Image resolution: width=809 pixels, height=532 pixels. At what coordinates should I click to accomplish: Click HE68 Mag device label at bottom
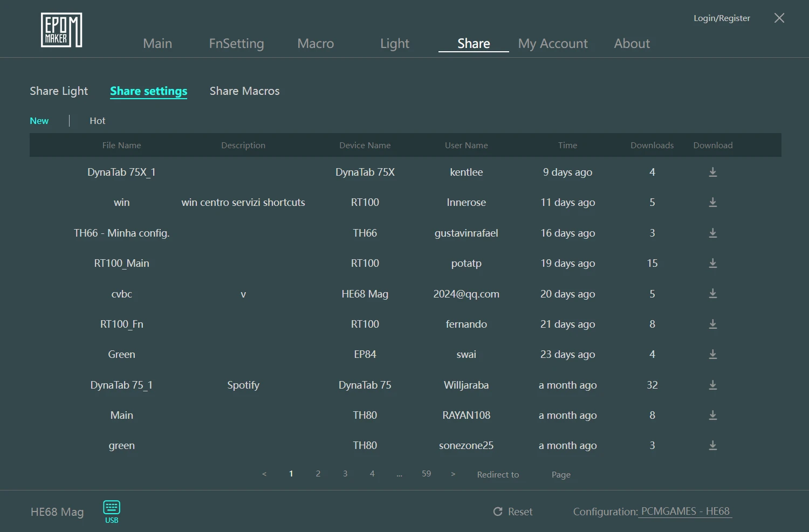click(x=57, y=512)
